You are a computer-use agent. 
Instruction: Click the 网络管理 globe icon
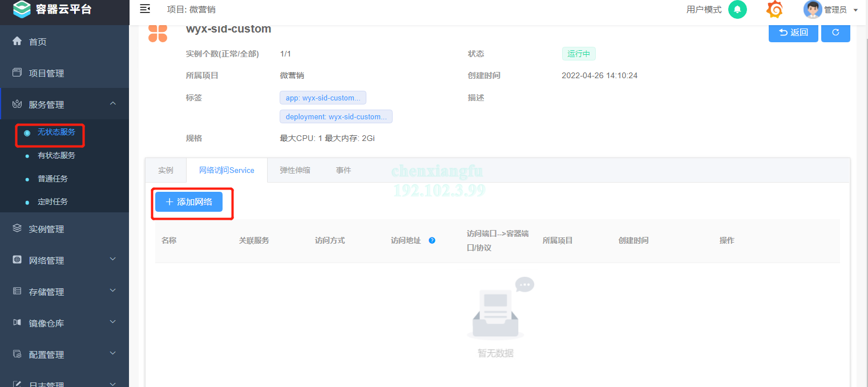point(17,260)
